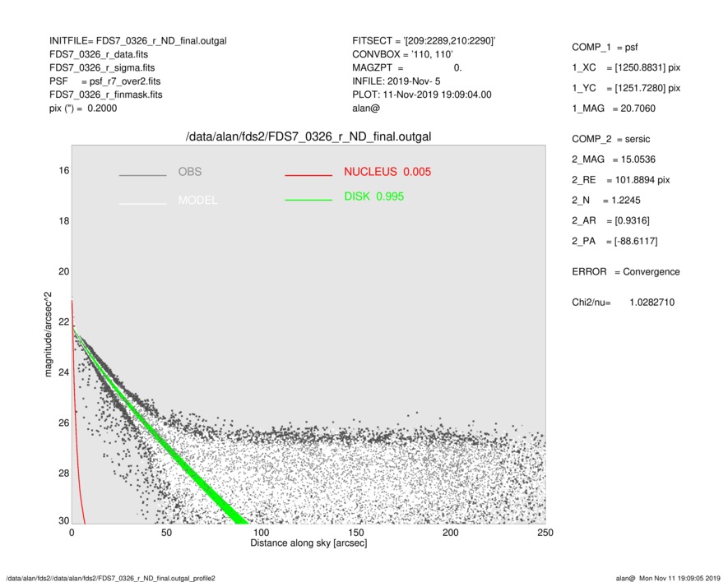The width and height of the screenshot is (728, 582).
Task: Click the CONVBOX = '110, 110' line
Action: 402,54
